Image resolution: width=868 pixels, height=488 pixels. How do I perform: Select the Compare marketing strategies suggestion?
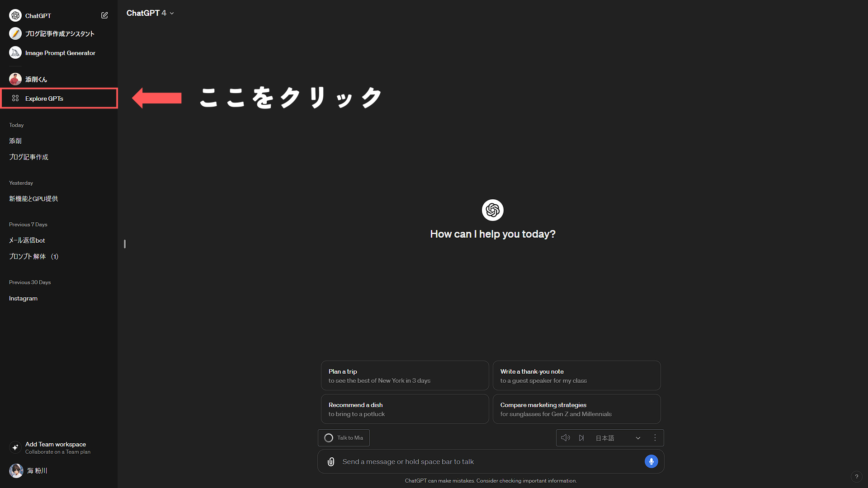coord(576,409)
